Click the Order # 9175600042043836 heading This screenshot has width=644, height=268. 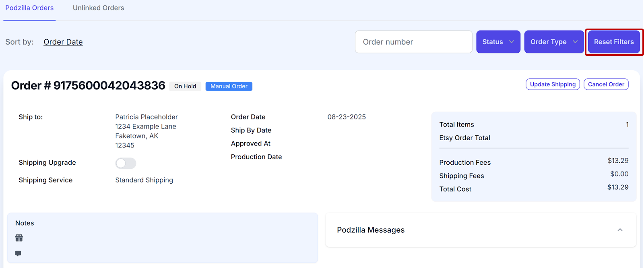pyautogui.click(x=88, y=86)
